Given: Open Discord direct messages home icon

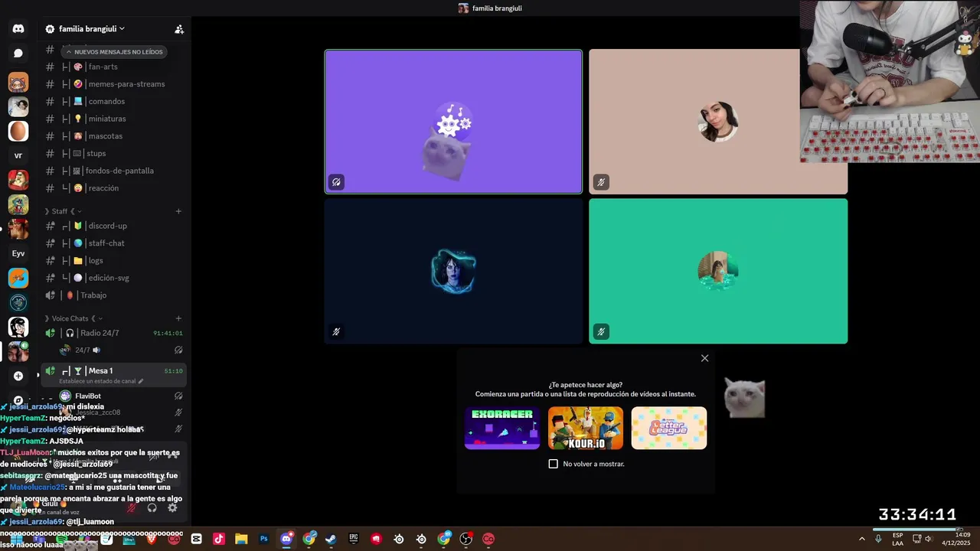Looking at the screenshot, I should pyautogui.click(x=18, y=29).
